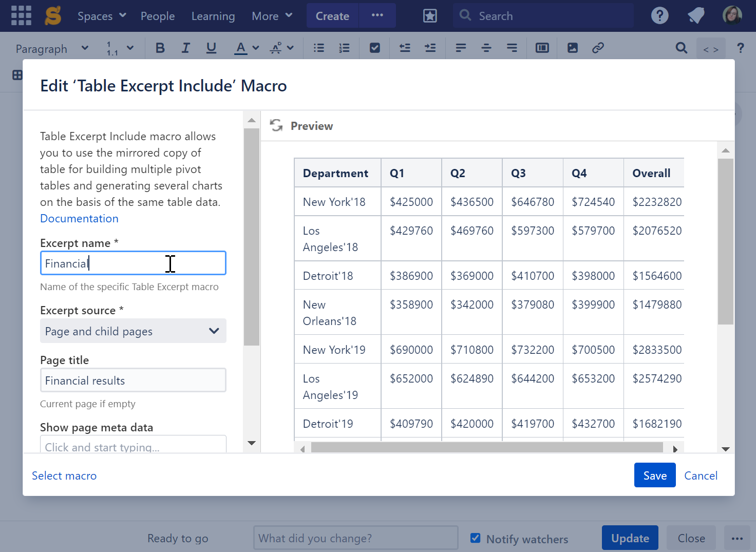Click the preview horizontal scrollbar
Image resolution: width=756 pixels, height=552 pixels.
pyautogui.click(x=486, y=448)
